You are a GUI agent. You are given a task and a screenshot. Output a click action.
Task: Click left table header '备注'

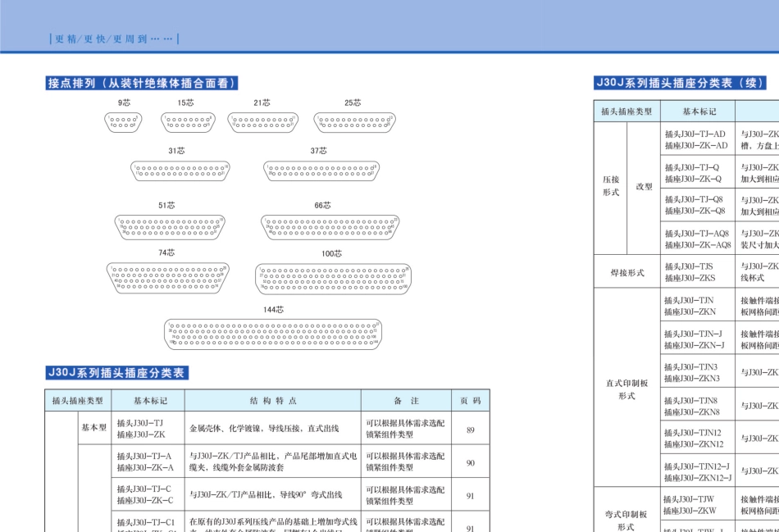point(406,401)
